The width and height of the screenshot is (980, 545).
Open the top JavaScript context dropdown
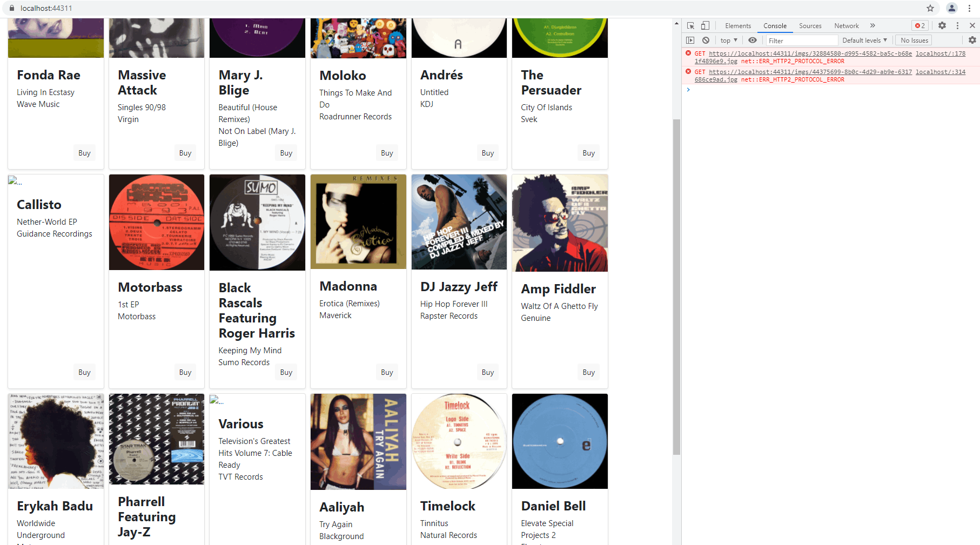729,41
